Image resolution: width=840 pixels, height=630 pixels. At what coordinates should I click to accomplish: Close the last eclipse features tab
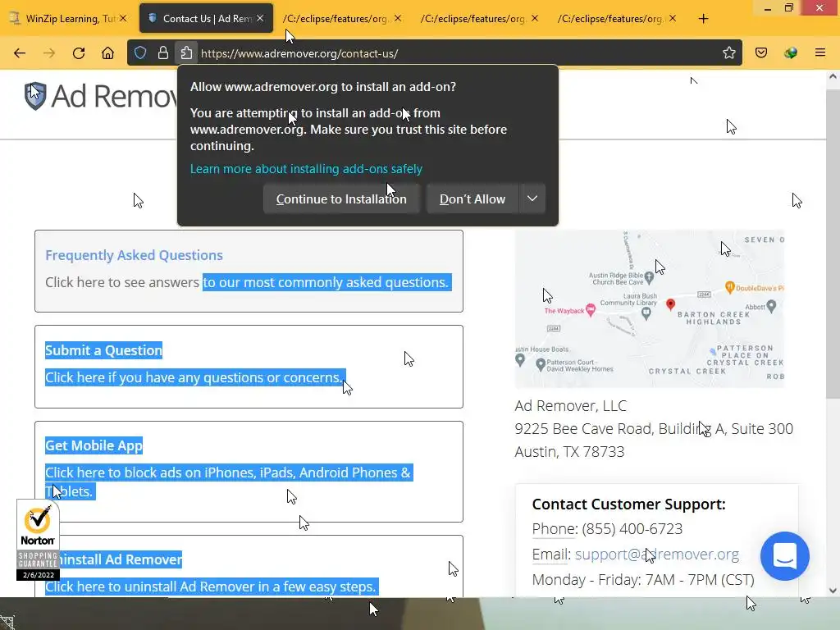(x=673, y=18)
